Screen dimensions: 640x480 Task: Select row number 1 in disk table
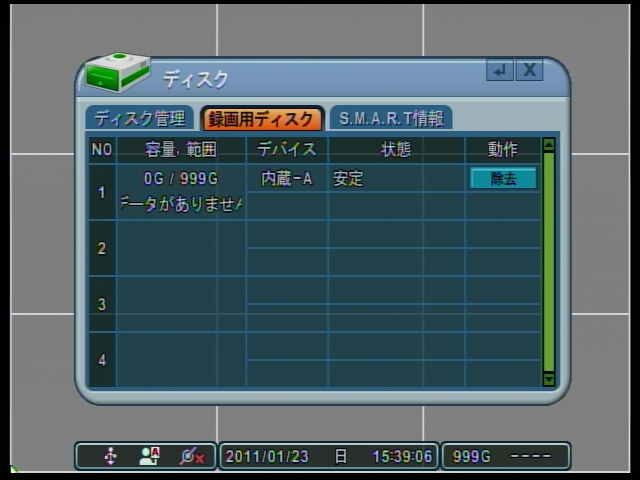click(x=102, y=192)
